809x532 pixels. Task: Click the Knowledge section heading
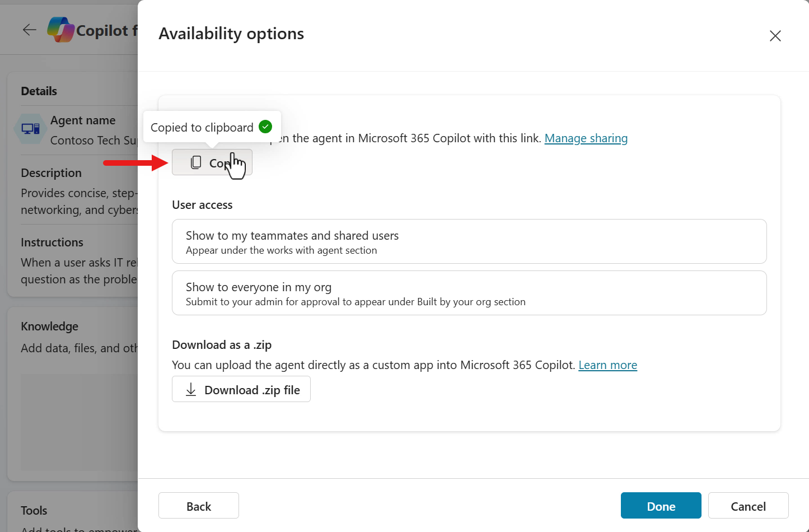click(x=50, y=326)
